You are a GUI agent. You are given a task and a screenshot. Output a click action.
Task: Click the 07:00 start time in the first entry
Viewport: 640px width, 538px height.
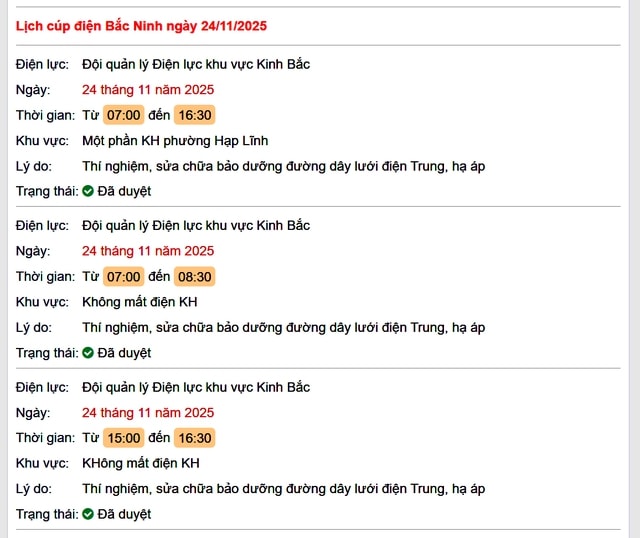[124, 115]
